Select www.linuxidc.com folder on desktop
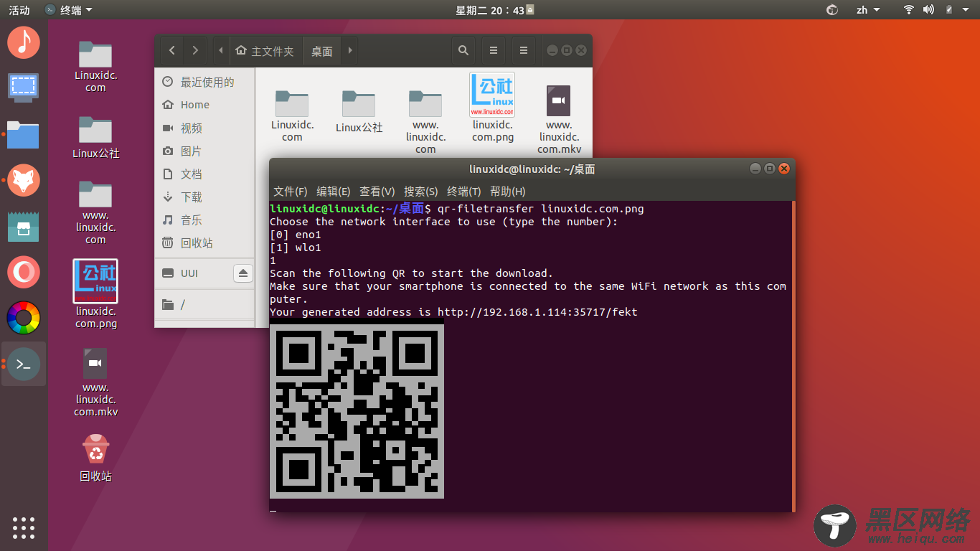This screenshot has width=980, height=551. click(x=95, y=212)
